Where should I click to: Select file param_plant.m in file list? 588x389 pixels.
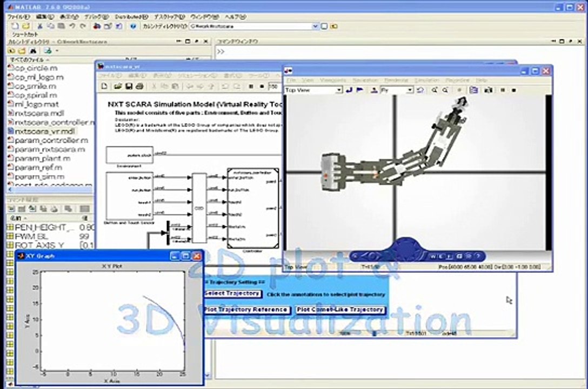39,158
